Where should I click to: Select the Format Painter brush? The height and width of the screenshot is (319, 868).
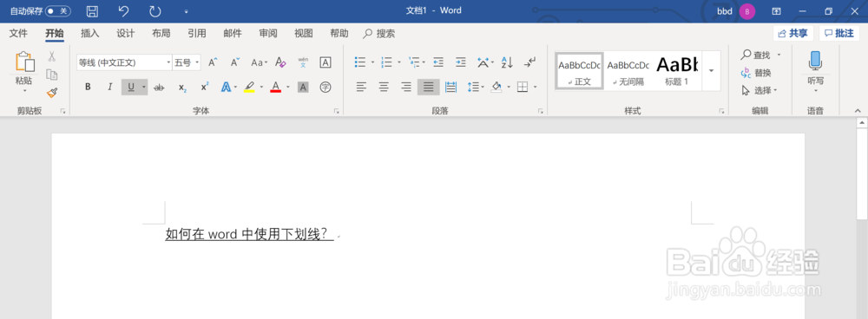(51, 93)
